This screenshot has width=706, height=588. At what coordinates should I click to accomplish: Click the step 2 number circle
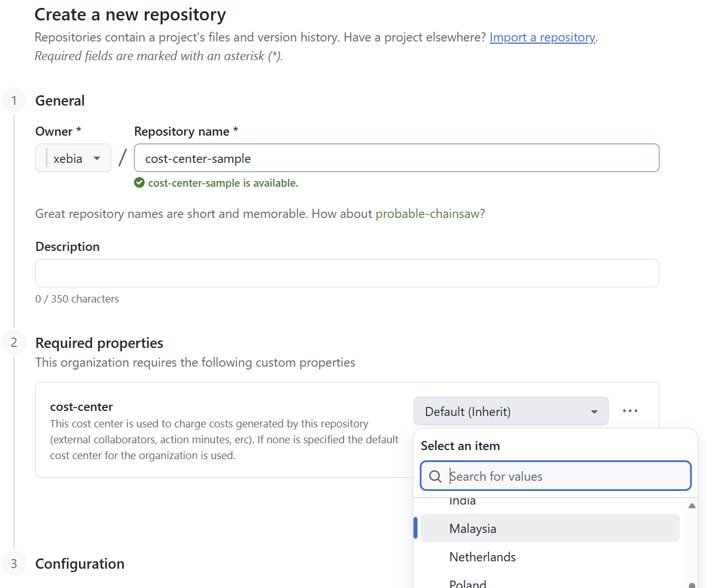[14, 343]
